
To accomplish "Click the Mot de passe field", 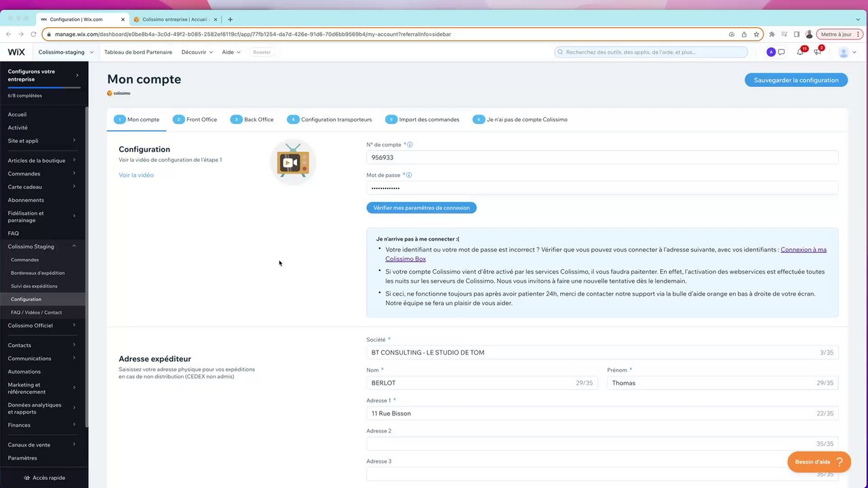I will (x=602, y=188).
